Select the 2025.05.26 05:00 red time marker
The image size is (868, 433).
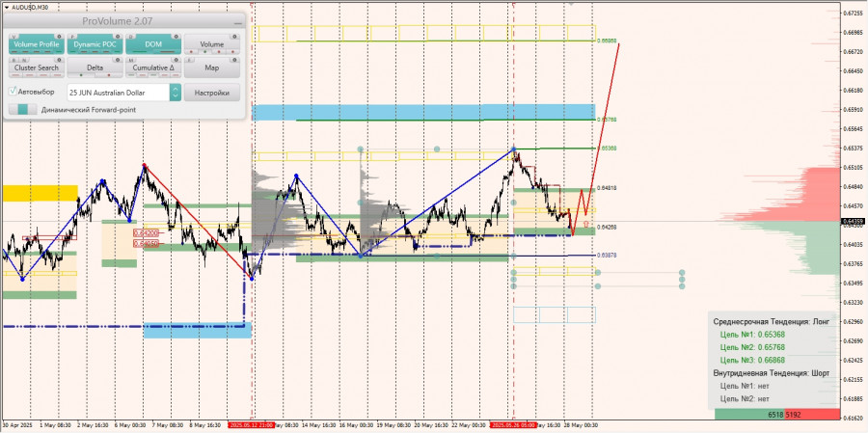point(513,425)
